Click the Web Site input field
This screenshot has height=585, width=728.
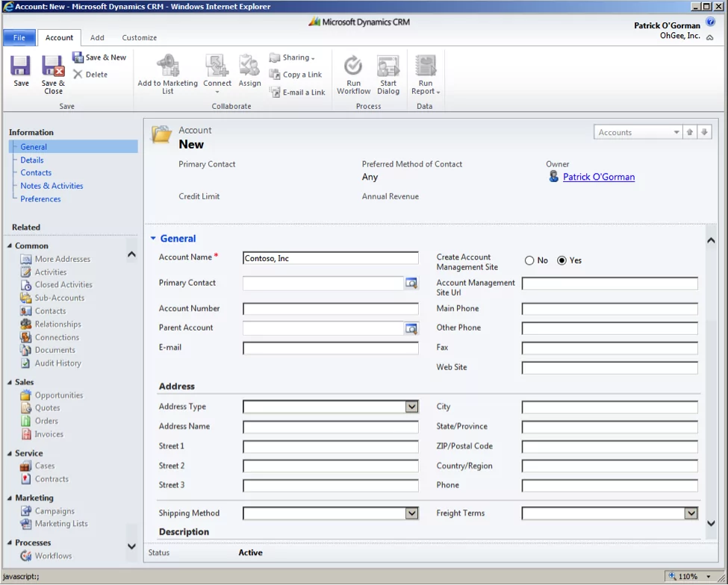[609, 368]
